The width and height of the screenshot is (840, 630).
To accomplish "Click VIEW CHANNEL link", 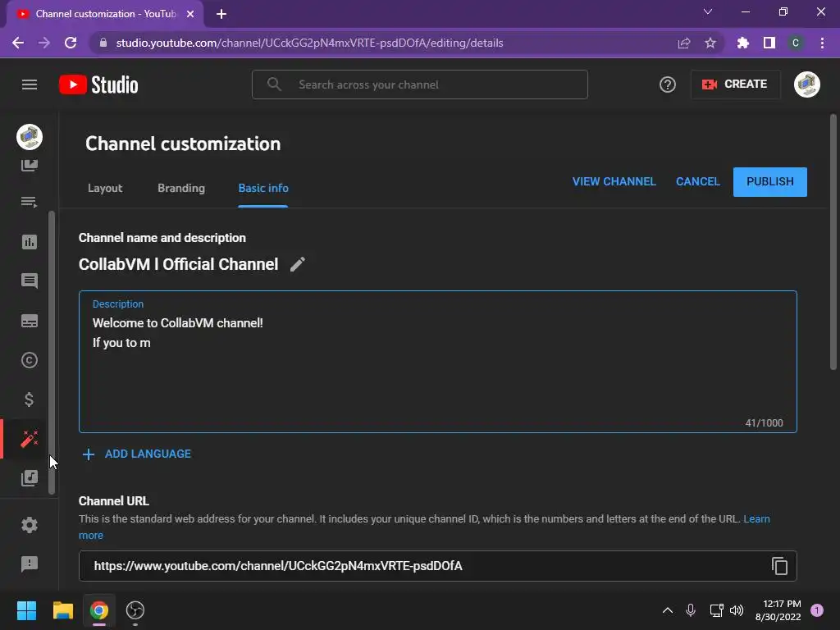I will (614, 181).
